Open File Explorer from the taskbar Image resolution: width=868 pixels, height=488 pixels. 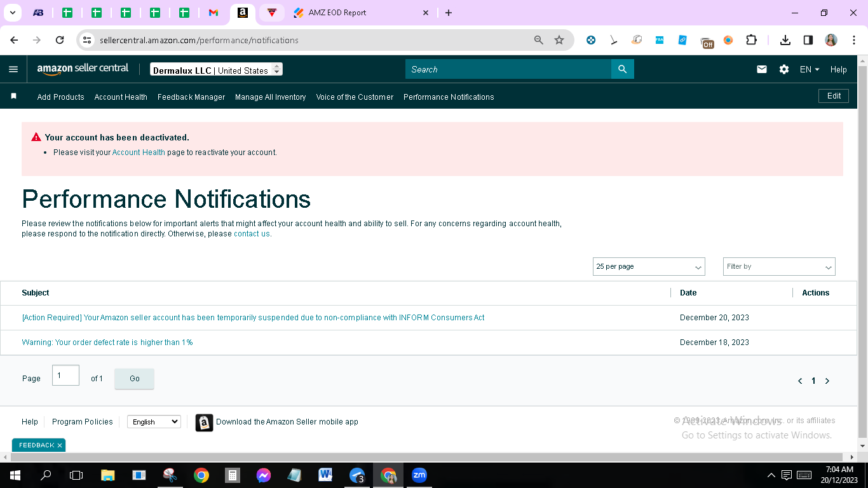108,475
